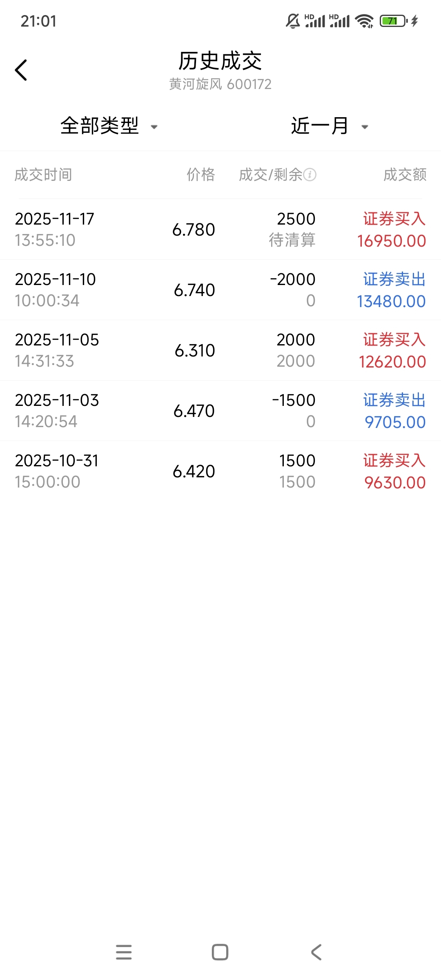Tap the 成交时间 column header
Viewport: 441px width, 980px height.
click(43, 175)
